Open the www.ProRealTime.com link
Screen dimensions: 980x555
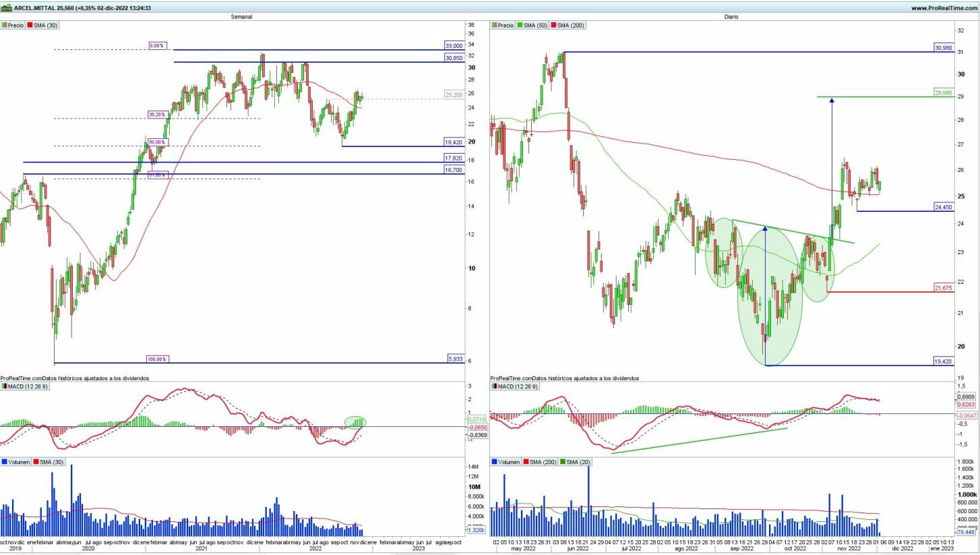point(943,8)
